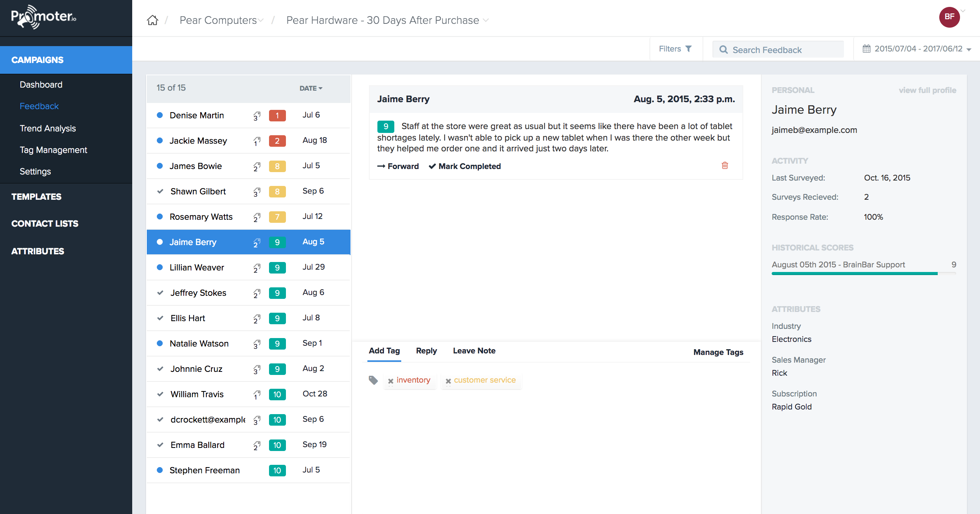The image size is (980, 514).
Task: Click the survey count icon for Natalie Watson
Action: [257, 344]
